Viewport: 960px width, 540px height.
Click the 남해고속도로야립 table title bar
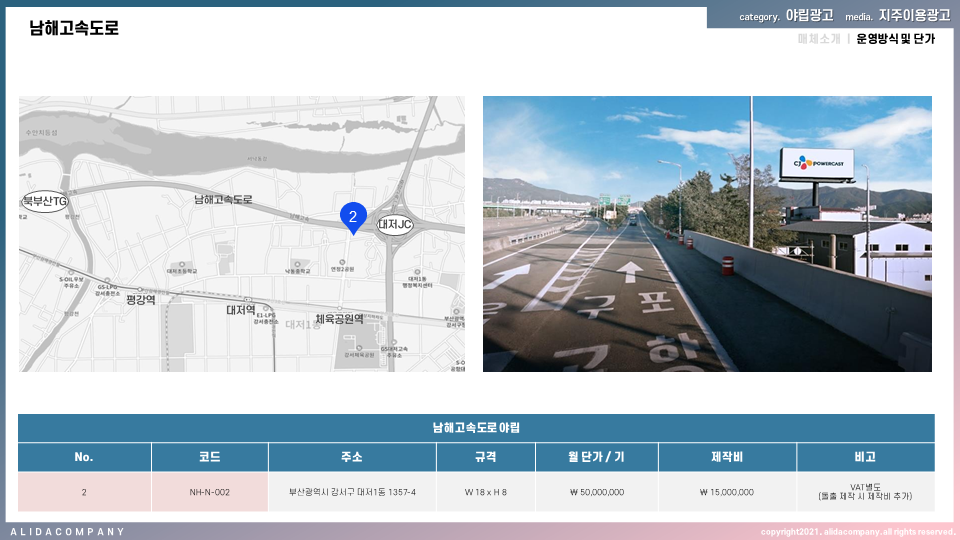click(476, 428)
